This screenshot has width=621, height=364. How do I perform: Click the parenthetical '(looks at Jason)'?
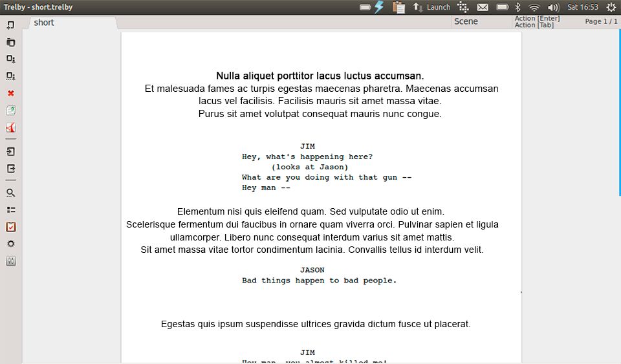click(310, 167)
